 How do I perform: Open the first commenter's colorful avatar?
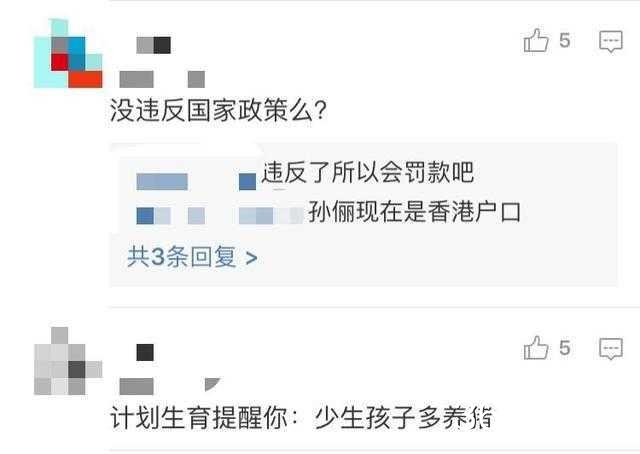(x=68, y=53)
